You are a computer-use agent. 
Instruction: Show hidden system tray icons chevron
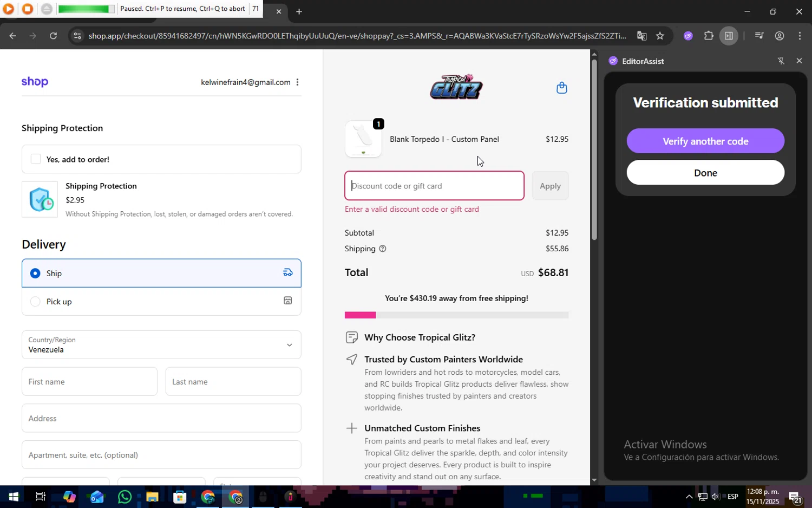point(689,497)
